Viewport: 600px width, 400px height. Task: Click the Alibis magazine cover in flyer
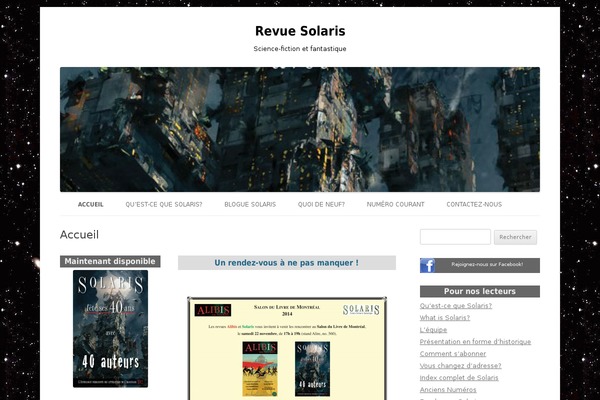point(260,369)
